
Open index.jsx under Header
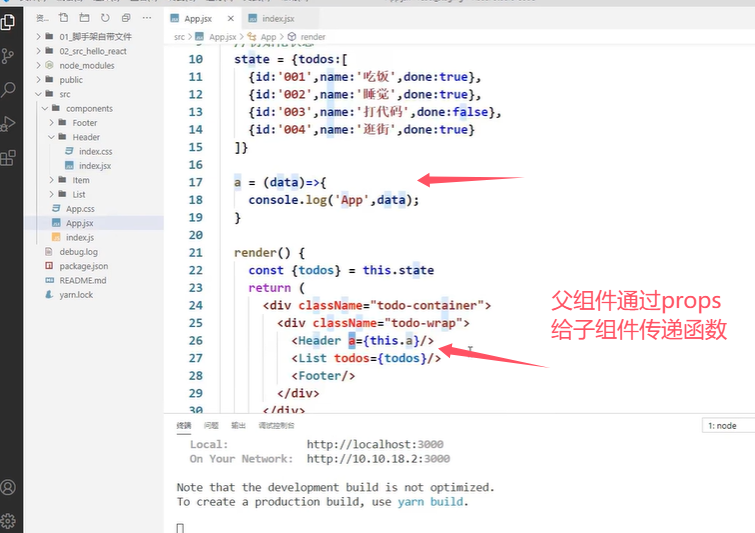[95, 166]
